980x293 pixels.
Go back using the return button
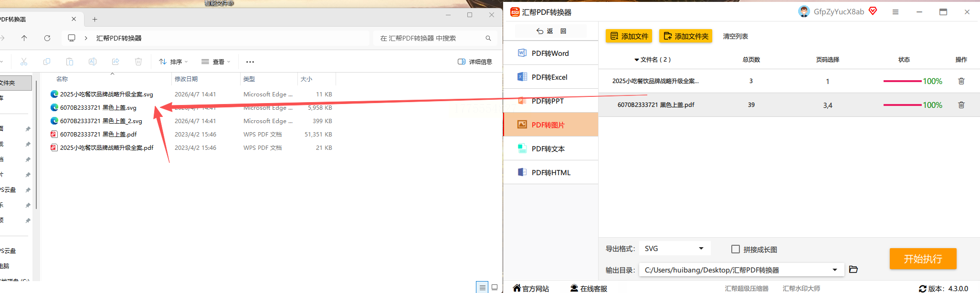tap(551, 31)
